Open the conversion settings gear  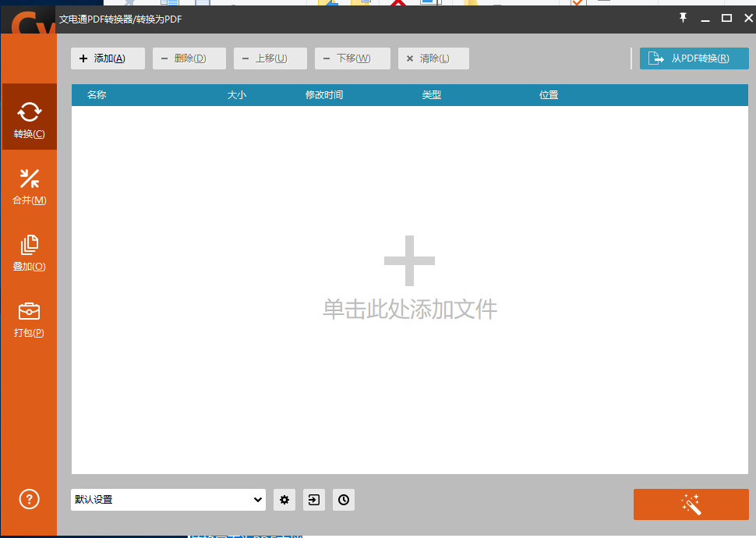pyautogui.click(x=284, y=500)
